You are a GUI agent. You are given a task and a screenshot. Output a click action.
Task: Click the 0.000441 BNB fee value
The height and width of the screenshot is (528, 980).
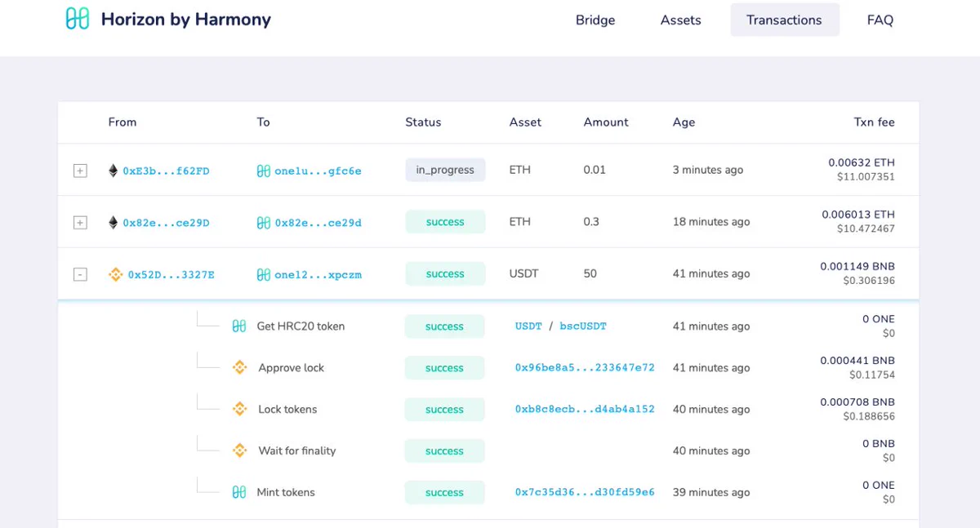click(x=857, y=361)
